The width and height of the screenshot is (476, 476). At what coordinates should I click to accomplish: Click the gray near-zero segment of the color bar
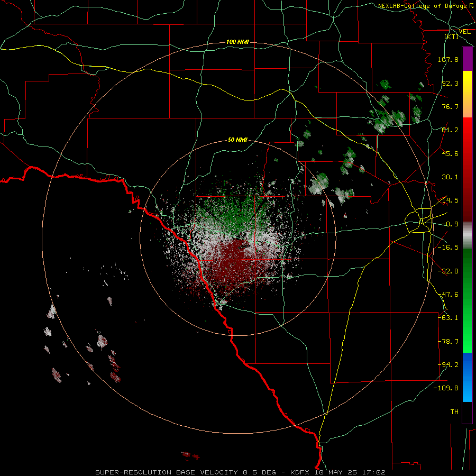coord(467,235)
